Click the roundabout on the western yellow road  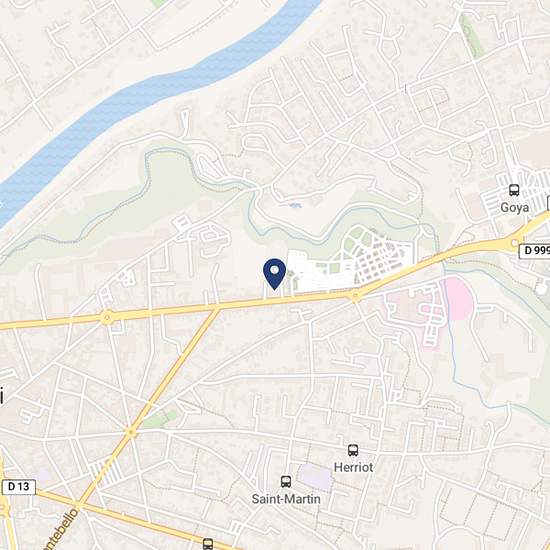[107, 317]
